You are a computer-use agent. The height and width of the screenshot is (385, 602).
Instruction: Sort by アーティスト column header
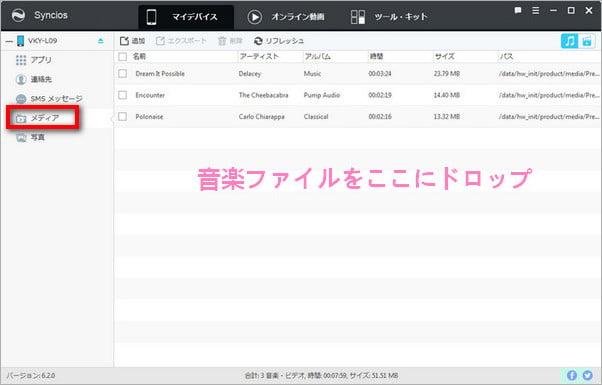point(259,56)
